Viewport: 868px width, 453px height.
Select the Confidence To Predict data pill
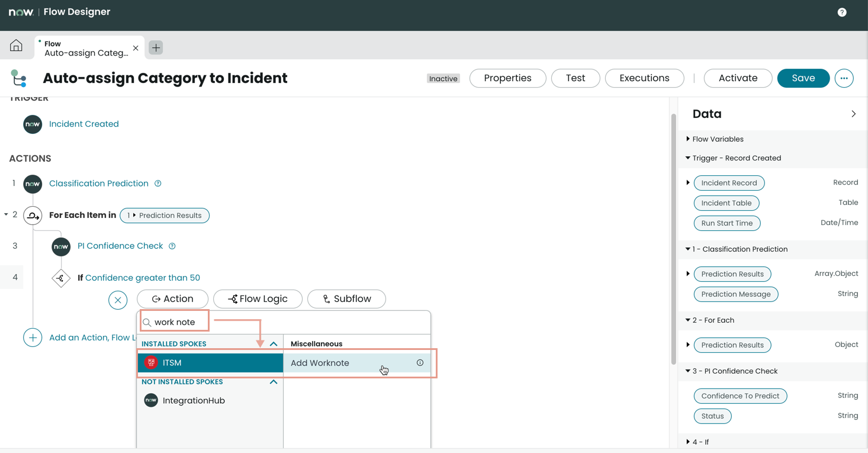click(740, 396)
